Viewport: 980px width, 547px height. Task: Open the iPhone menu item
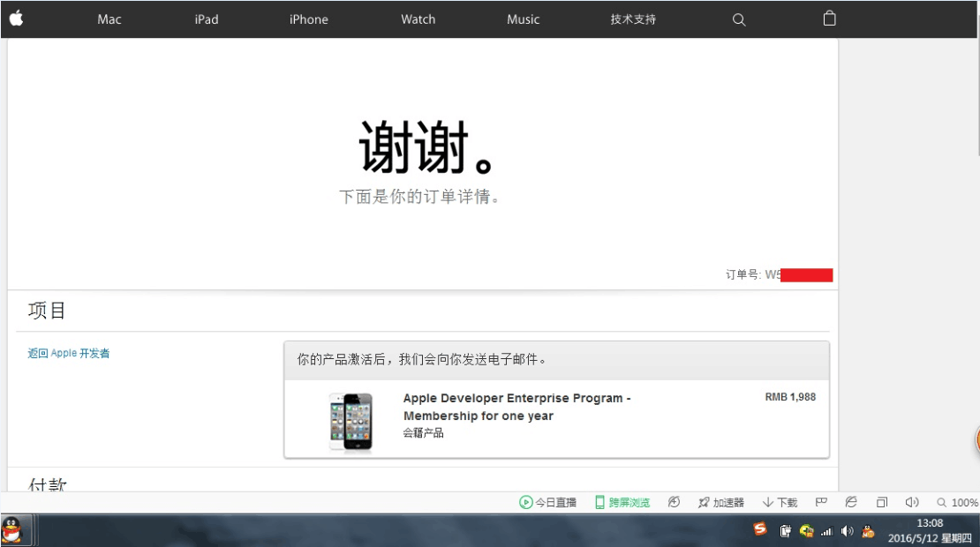click(308, 19)
